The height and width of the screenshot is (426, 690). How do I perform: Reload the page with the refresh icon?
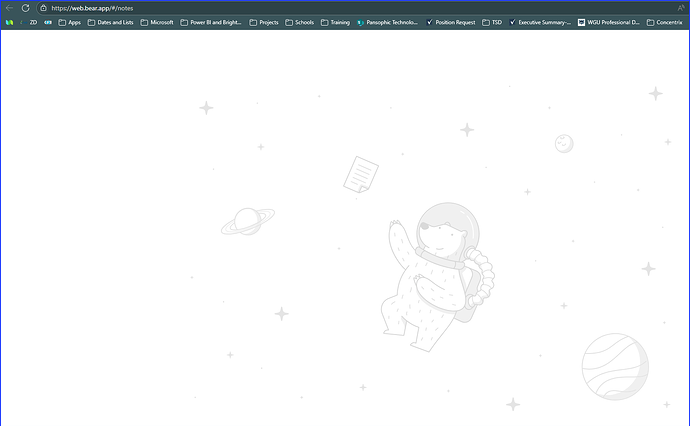26,8
